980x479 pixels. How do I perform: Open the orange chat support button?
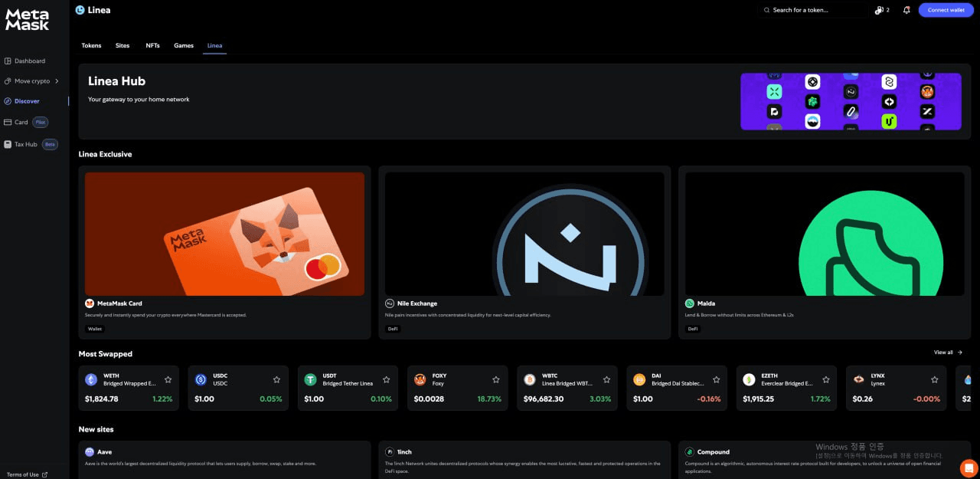click(969, 468)
